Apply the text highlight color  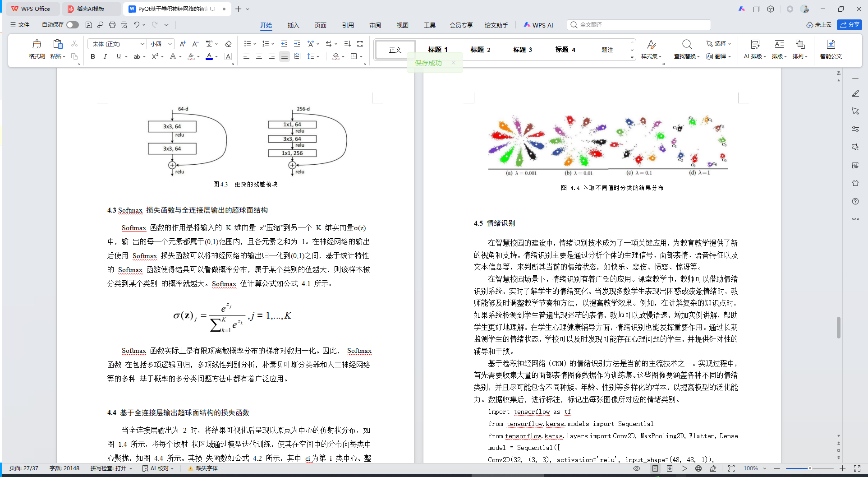(x=191, y=56)
